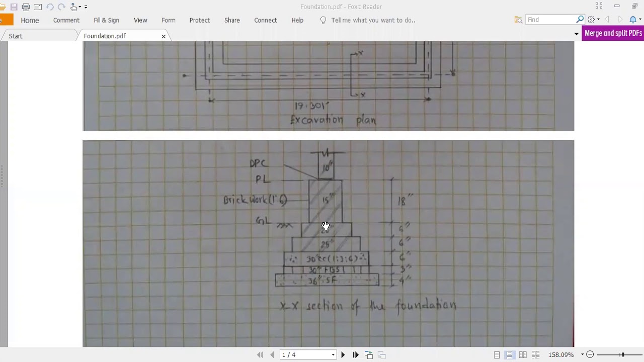This screenshot has width=644, height=362.
Task: Click the magnifier search icon in Find
Action: 580,20
